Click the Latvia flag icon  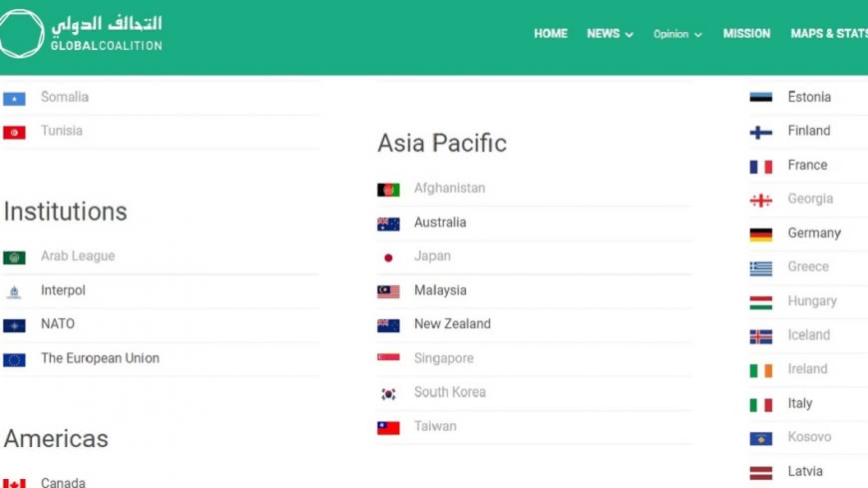pyautogui.click(x=761, y=473)
